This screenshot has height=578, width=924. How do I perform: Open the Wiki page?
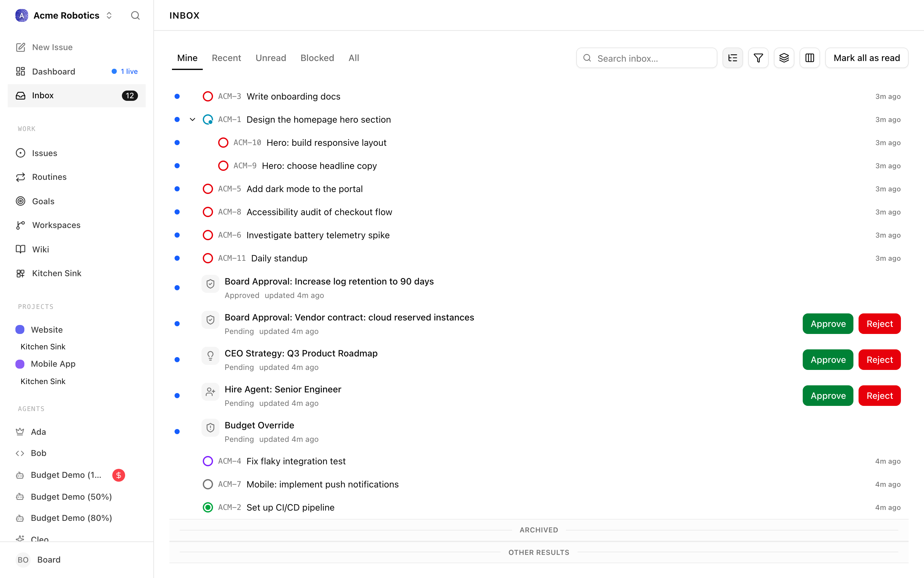click(76, 249)
